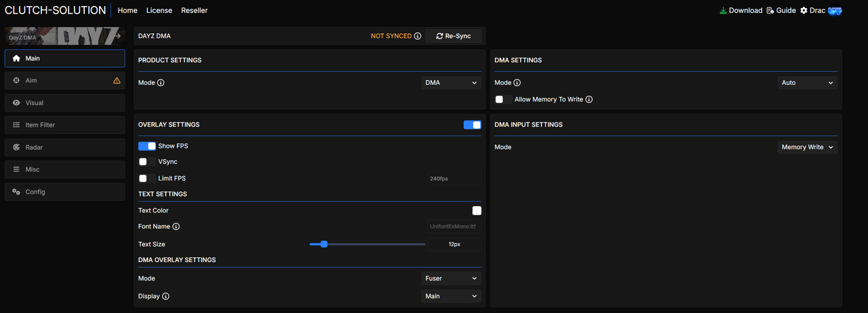Click the info icon beside Product Settings Mode

[161, 83]
